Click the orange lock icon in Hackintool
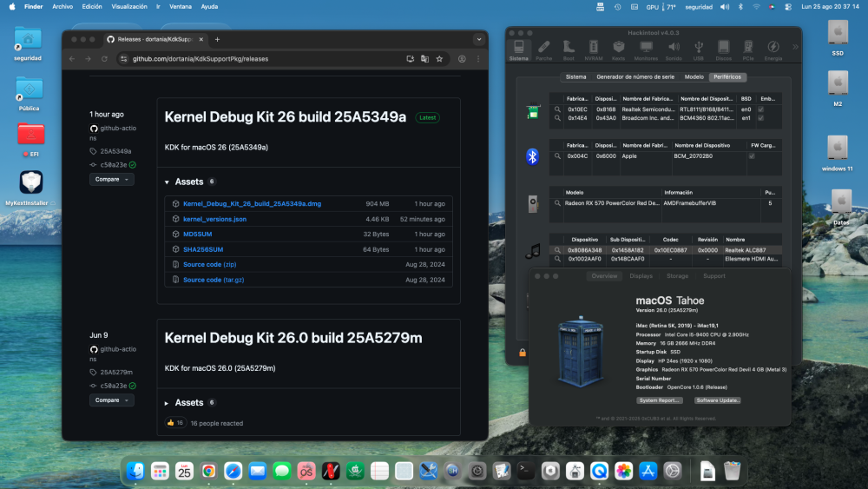 pos(522,353)
